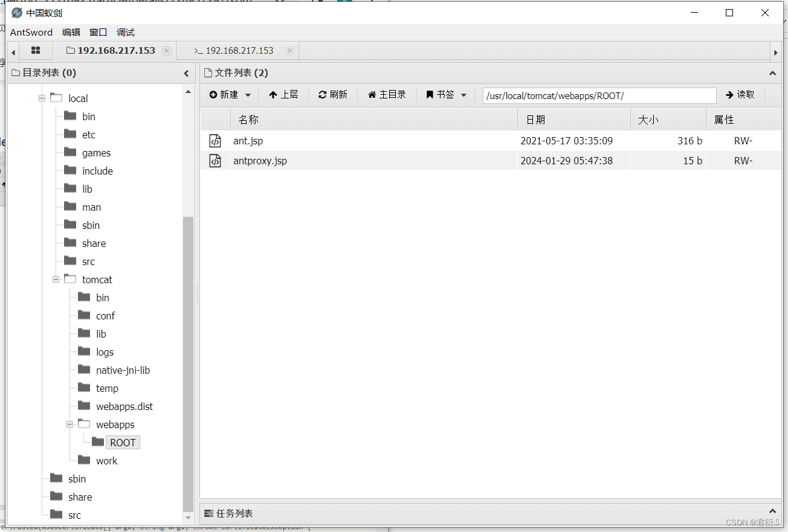Open the AntSword menu

click(31, 33)
